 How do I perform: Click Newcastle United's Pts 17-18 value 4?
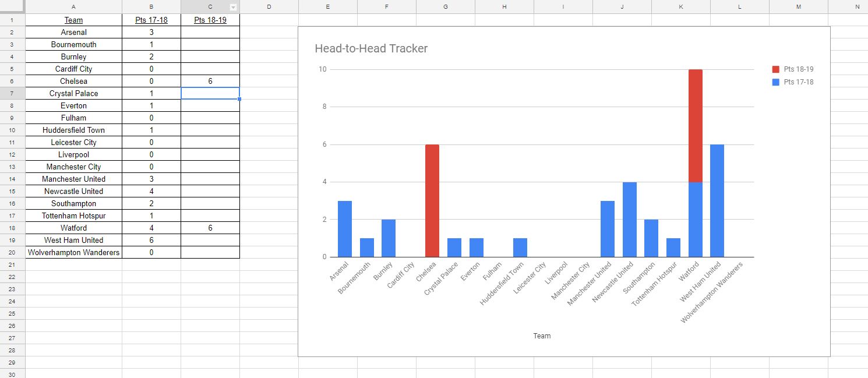tap(151, 191)
